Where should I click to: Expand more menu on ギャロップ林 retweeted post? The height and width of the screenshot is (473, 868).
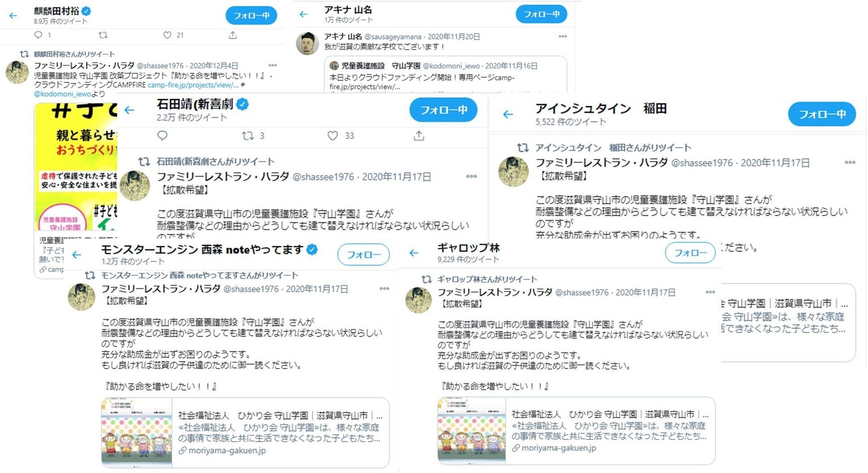(x=710, y=292)
